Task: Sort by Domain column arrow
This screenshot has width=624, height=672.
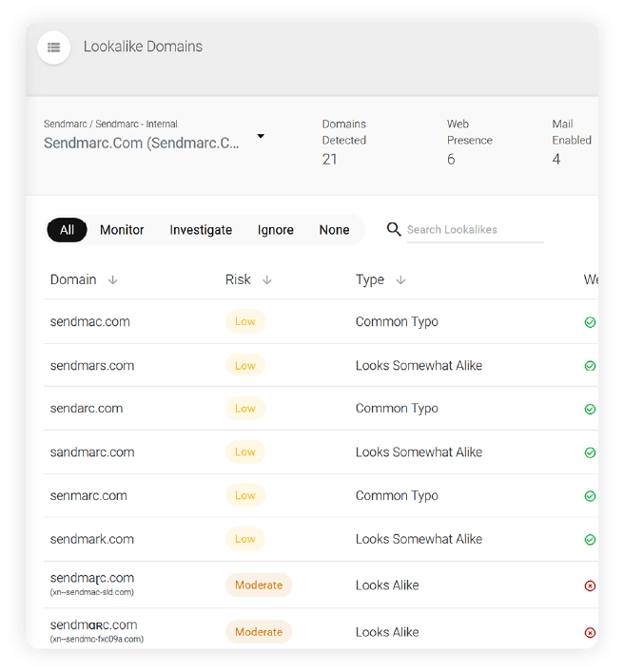Action: 113,280
